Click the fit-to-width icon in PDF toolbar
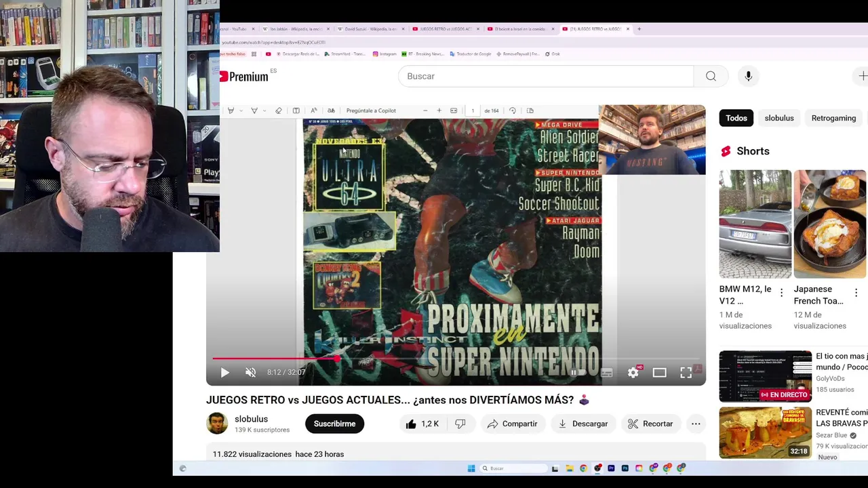 coord(454,110)
